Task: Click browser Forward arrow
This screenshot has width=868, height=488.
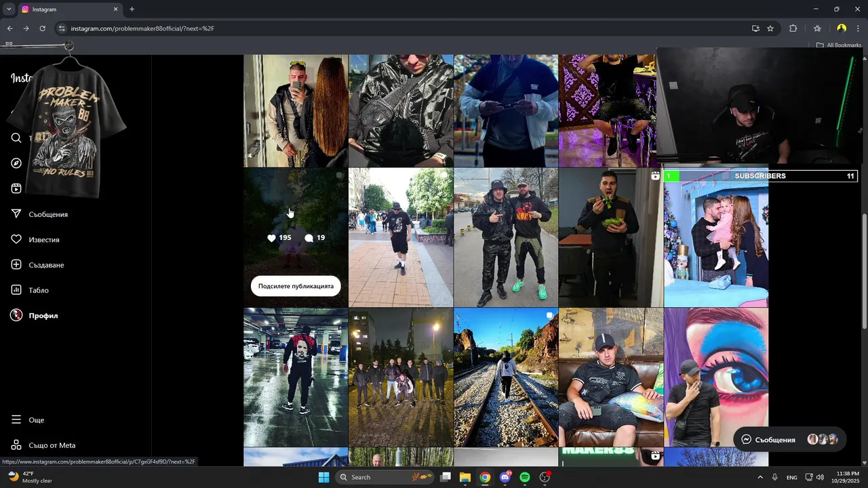Action: click(26, 28)
